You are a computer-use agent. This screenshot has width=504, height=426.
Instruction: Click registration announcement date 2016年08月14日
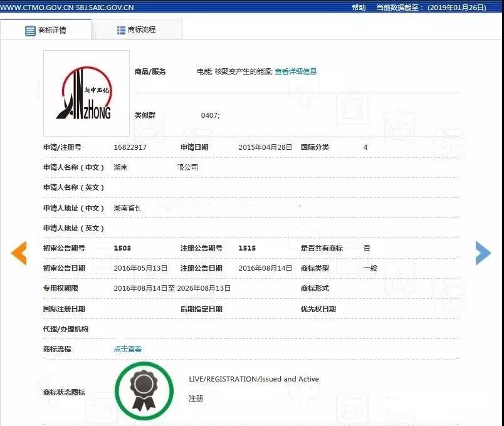tap(265, 268)
